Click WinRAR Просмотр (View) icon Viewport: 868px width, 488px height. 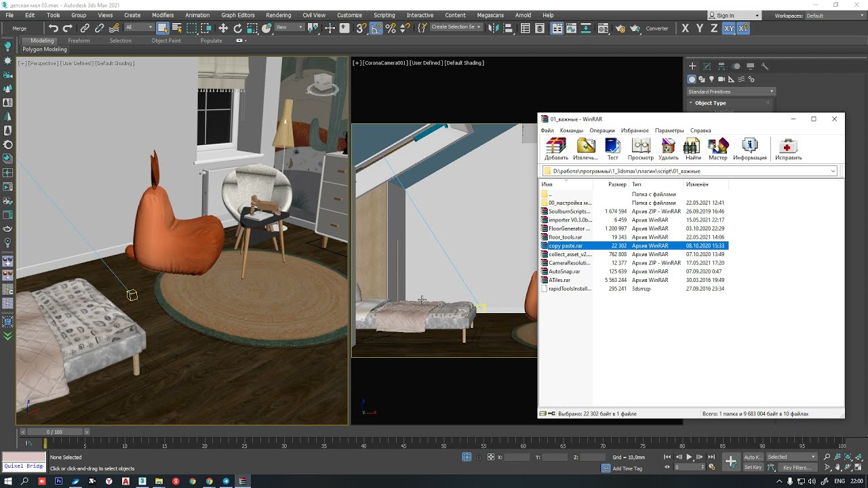click(x=641, y=149)
